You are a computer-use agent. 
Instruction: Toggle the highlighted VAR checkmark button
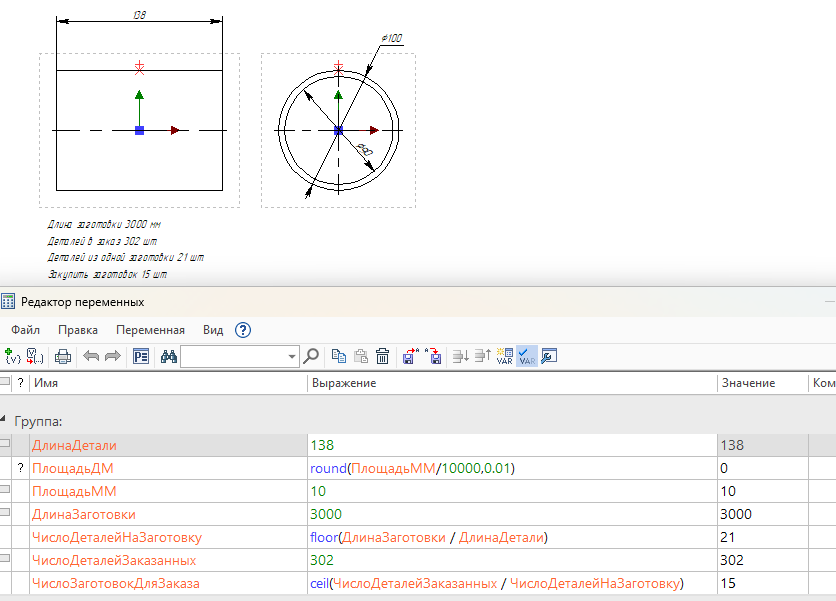[x=526, y=355]
